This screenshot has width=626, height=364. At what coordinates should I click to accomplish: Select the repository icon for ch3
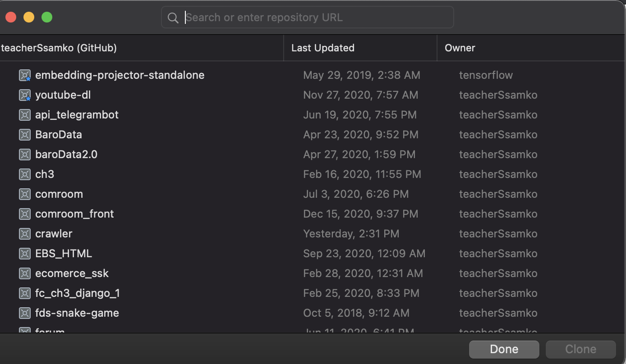[25, 174]
